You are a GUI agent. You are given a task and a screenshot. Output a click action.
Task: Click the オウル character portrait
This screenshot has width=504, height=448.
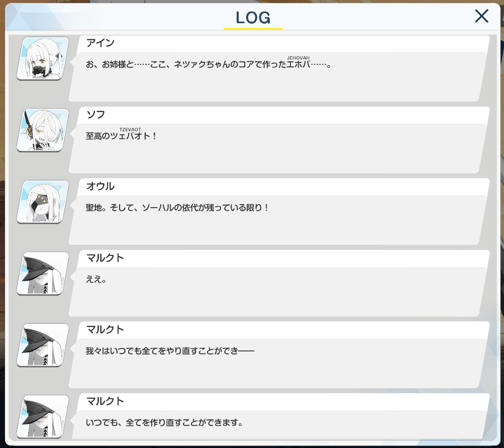click(43, 202)
